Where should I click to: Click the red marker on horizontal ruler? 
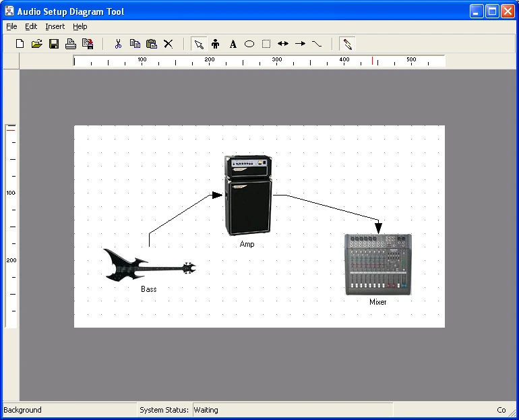coord(372,61)
